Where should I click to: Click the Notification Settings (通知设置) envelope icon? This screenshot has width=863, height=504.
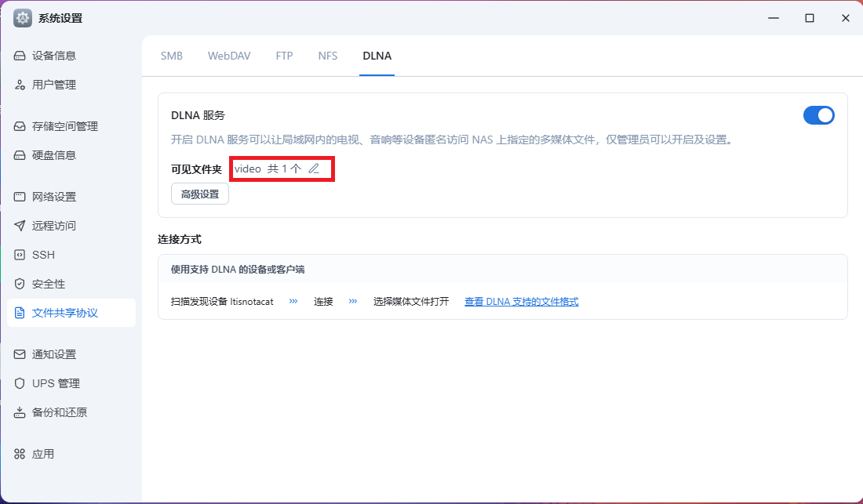click(20, 354)
